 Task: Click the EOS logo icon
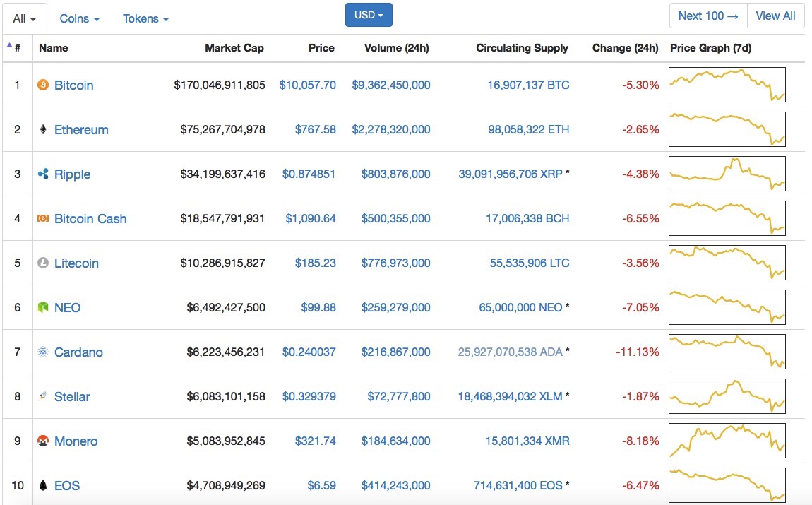tap(43, 485)
